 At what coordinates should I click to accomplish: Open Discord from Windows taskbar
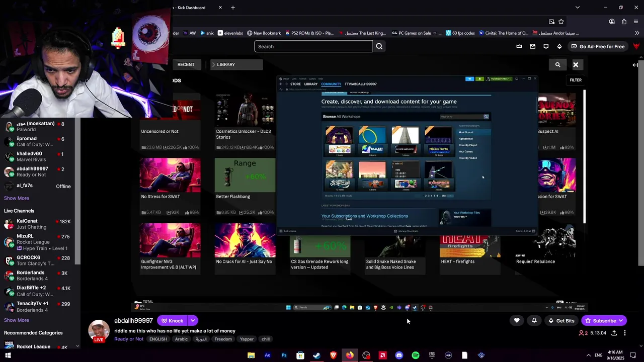point(399,355)
